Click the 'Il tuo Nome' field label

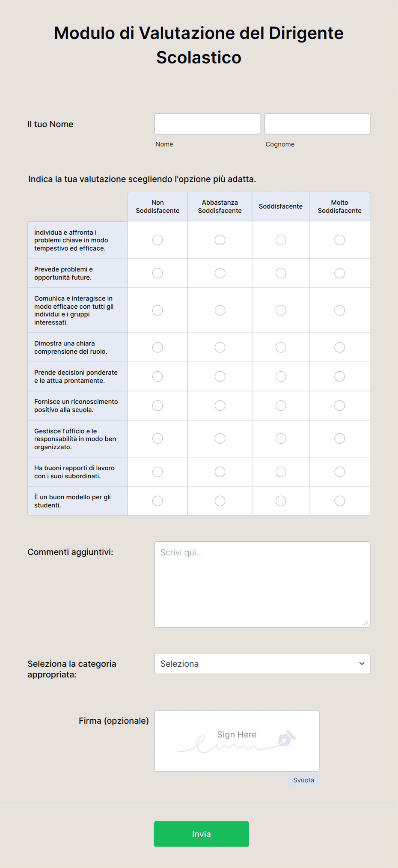(x=50, y=124)
